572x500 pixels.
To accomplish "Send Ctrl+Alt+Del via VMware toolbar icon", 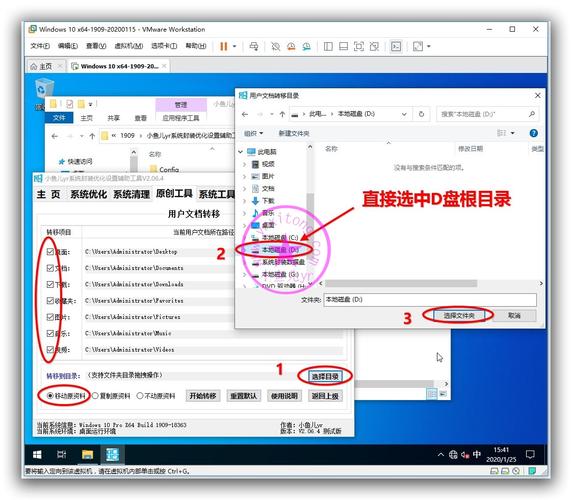I will click(254, 46).
